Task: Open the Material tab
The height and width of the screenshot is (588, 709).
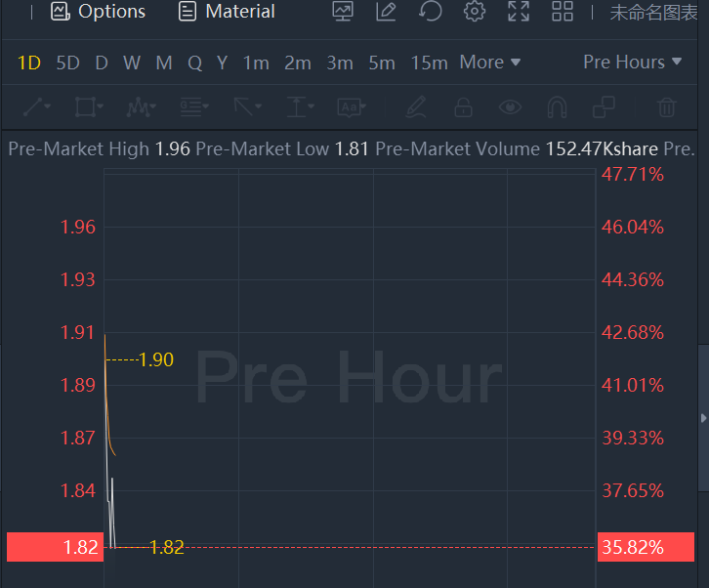Action: tap(227, 12)
